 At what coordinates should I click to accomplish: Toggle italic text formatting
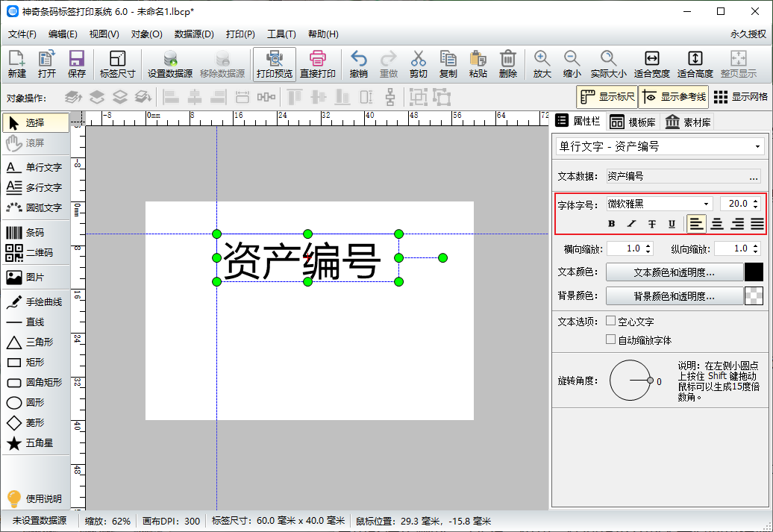(631, 224)
